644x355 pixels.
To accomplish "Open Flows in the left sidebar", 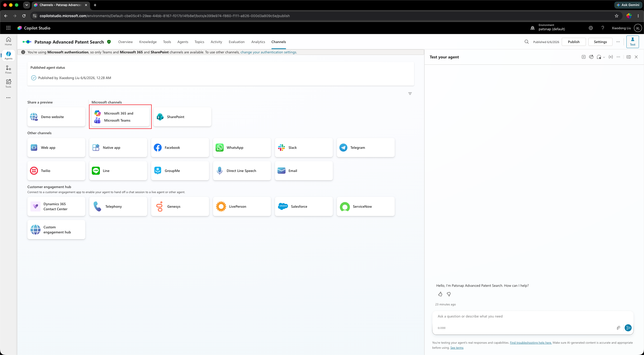I will click(8, 69).
